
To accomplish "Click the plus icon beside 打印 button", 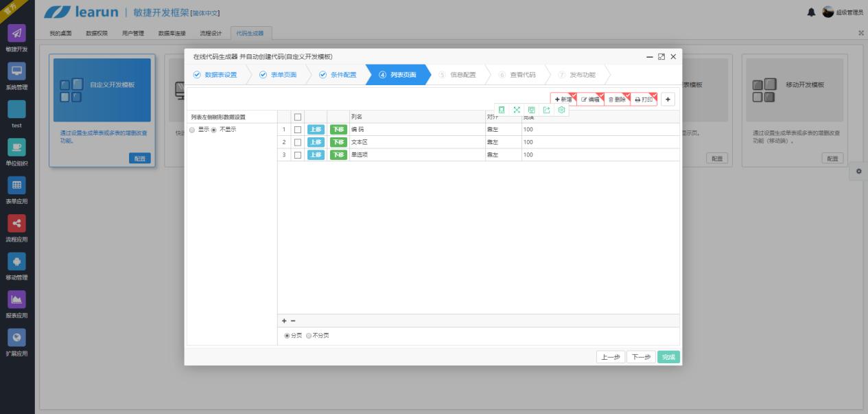I will click(668, 100).
